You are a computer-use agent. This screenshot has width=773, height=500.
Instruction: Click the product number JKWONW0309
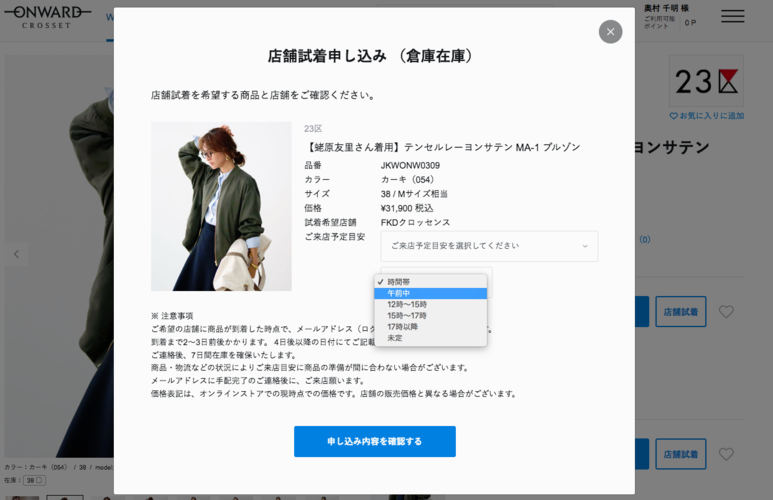(x=410, y=165)
